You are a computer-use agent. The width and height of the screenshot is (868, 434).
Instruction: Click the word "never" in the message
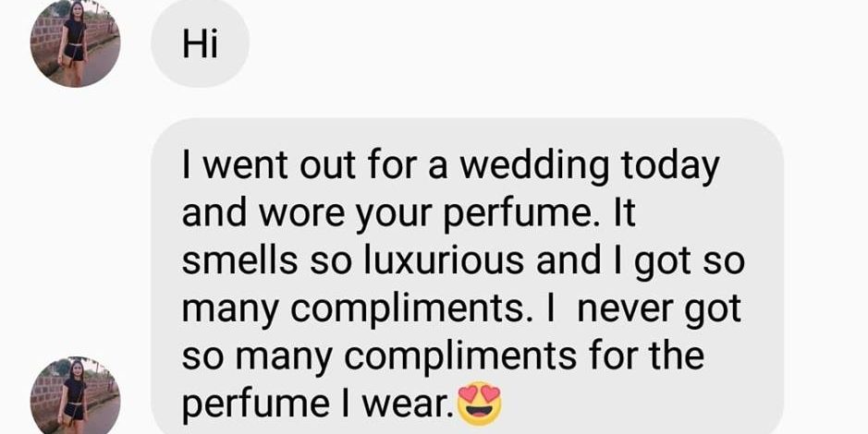point(625,310)
